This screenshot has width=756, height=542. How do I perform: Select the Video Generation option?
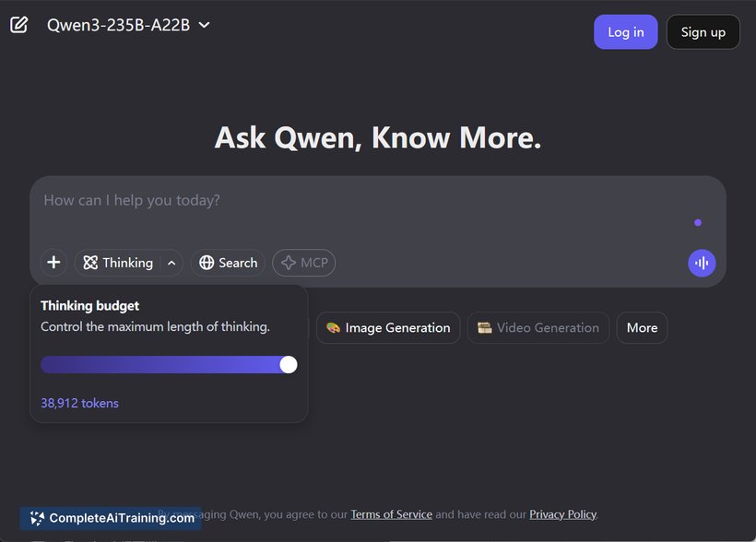pyautogui.click(x=538, y=328)
